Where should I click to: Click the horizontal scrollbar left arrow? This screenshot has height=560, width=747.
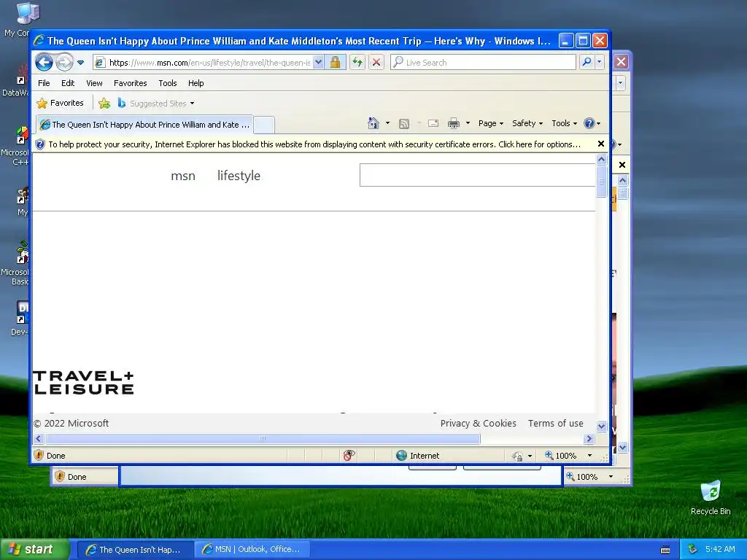[39, 438]
